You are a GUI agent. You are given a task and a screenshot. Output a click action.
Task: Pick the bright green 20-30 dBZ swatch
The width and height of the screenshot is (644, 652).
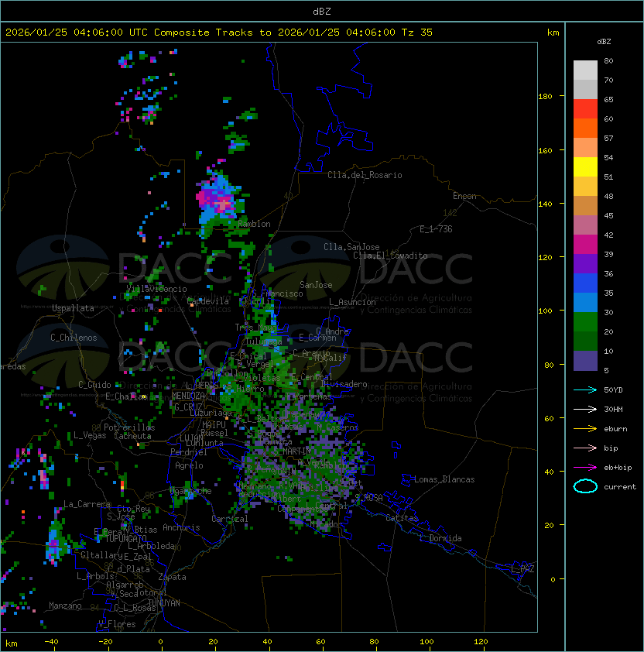pyautogui.click(x=585, y=322)
